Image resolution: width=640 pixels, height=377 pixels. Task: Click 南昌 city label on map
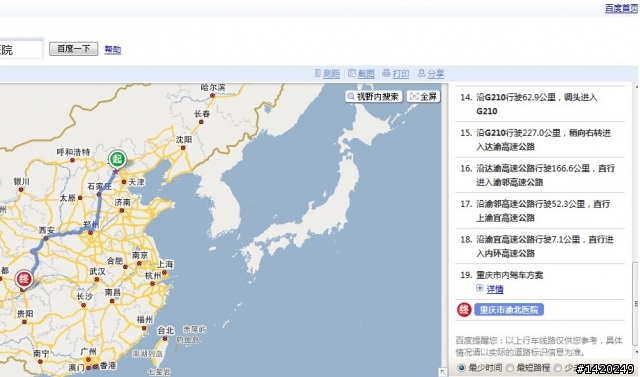point(113,292)
